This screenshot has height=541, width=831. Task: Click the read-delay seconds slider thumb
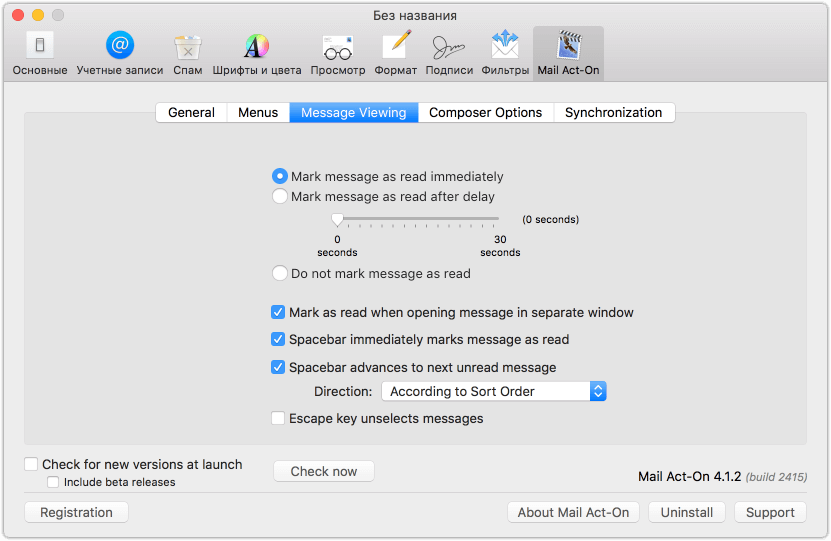point(337,219)
